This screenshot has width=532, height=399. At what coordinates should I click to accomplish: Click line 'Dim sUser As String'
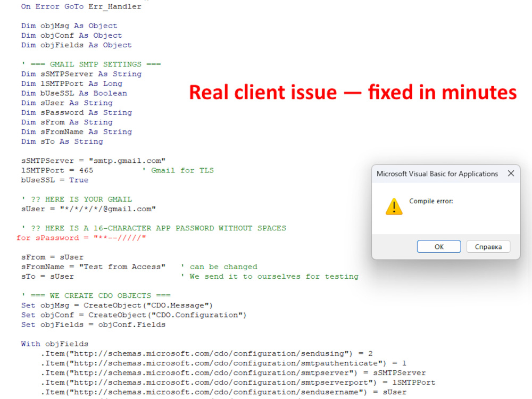click(x=67, y=103)
